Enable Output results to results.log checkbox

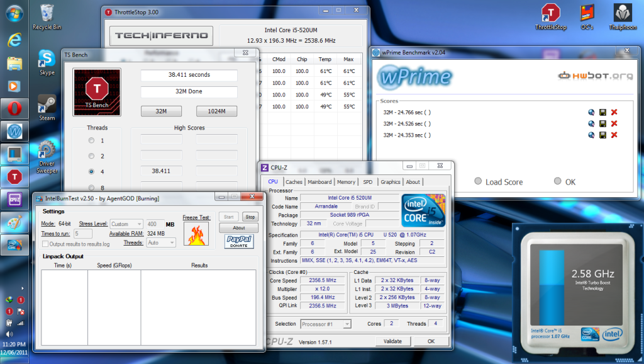coord(45,244)
